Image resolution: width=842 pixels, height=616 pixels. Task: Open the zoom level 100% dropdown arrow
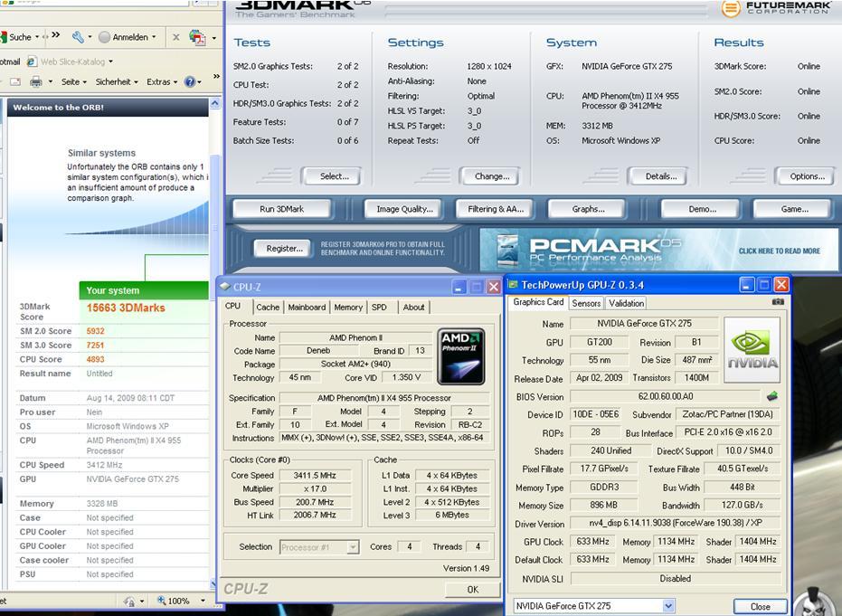203,601
